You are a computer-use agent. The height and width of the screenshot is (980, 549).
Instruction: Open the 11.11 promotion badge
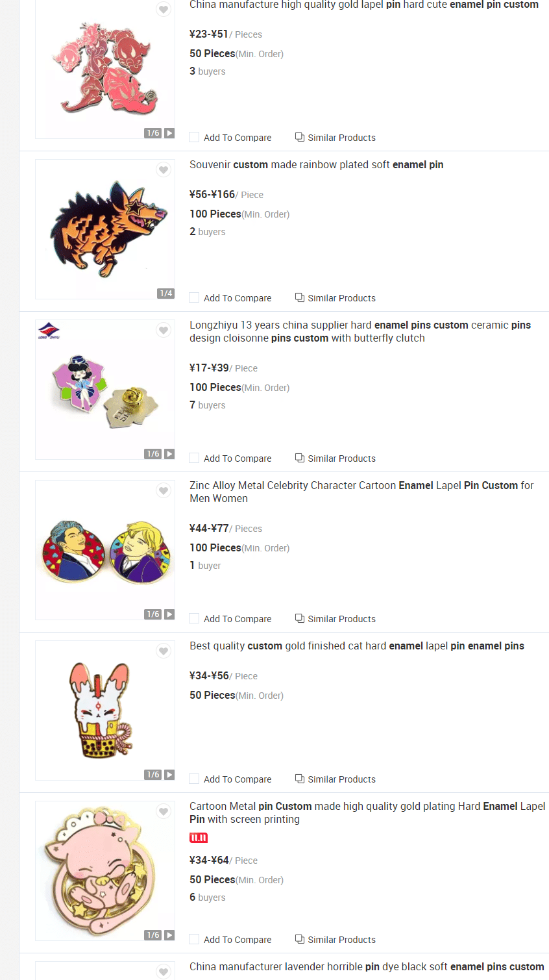tap(199, 838)
